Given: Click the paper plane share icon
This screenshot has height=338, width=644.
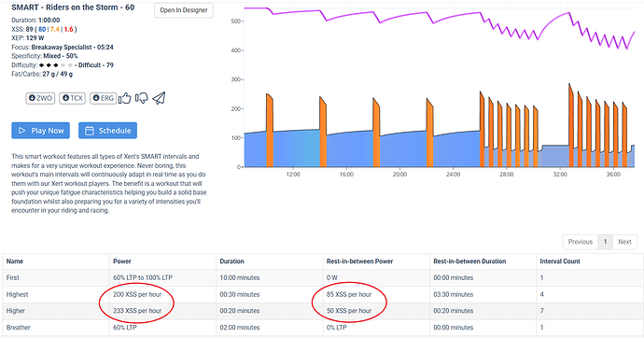Looking at the screenshot, I should (159, 98).
